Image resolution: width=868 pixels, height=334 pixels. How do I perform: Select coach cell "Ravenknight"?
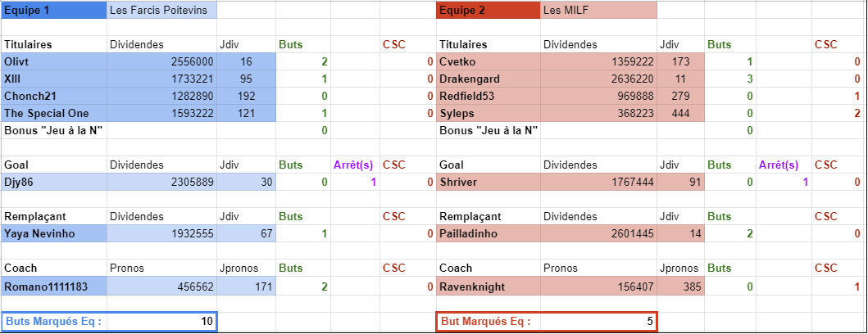coord(488,287)
